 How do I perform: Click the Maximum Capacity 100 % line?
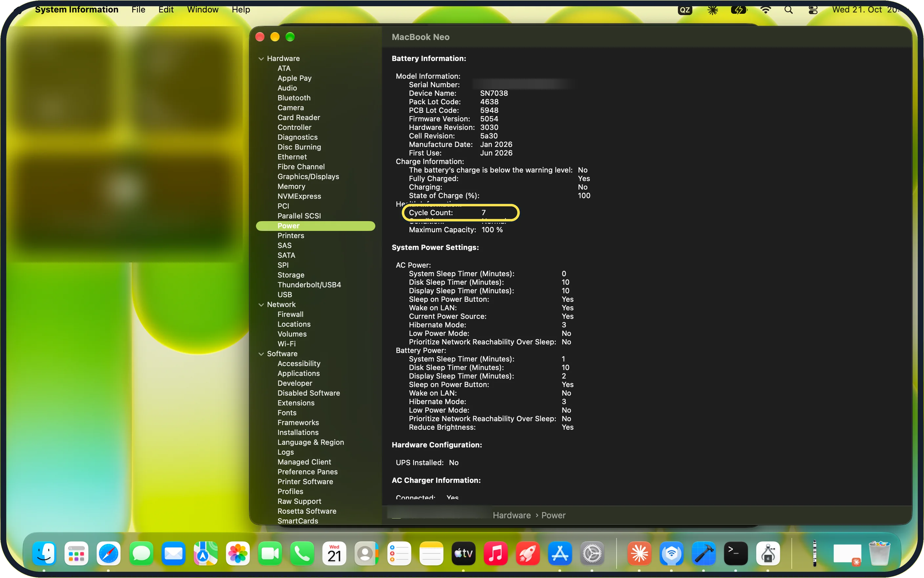coord(456,230)
